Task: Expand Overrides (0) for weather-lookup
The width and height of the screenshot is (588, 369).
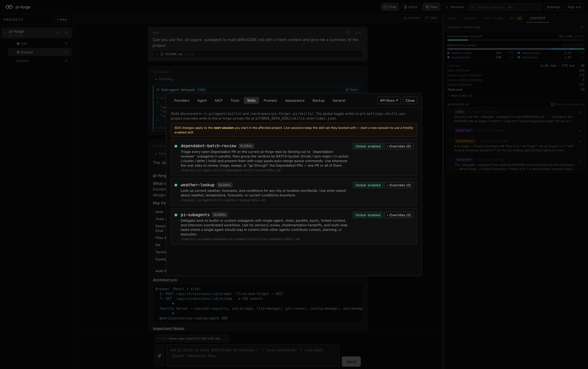Action: coord(399,185)
